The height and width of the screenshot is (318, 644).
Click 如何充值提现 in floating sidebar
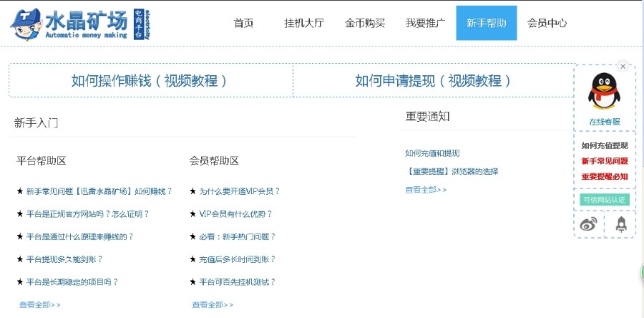(605, 145)
